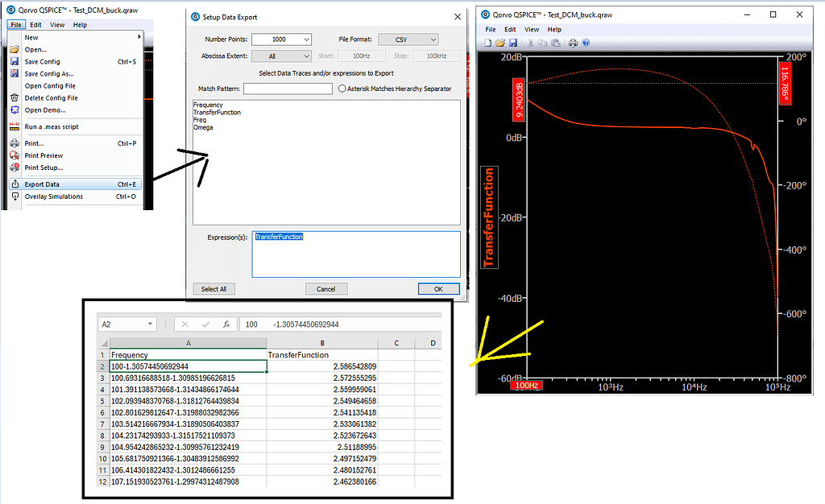Click the Overlay Simulations icon

tap(15, 196)
